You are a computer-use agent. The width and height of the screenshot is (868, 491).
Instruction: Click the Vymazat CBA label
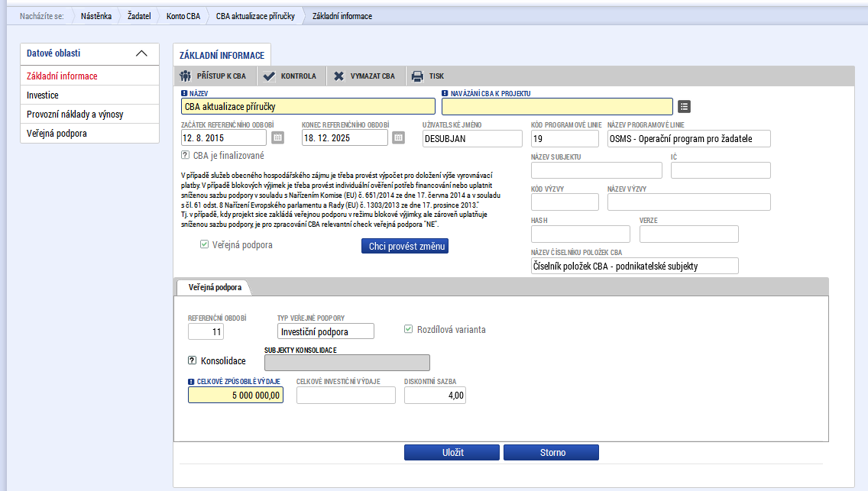point(373,76)
